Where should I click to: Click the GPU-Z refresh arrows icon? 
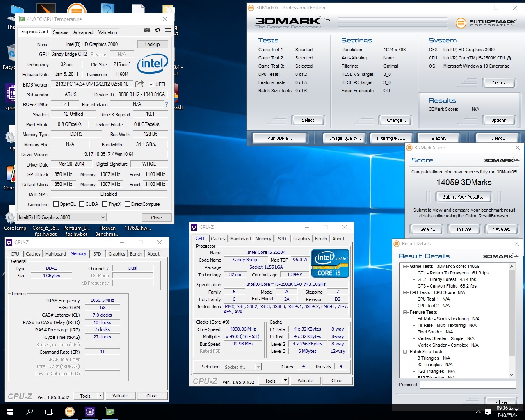[157, 30]
